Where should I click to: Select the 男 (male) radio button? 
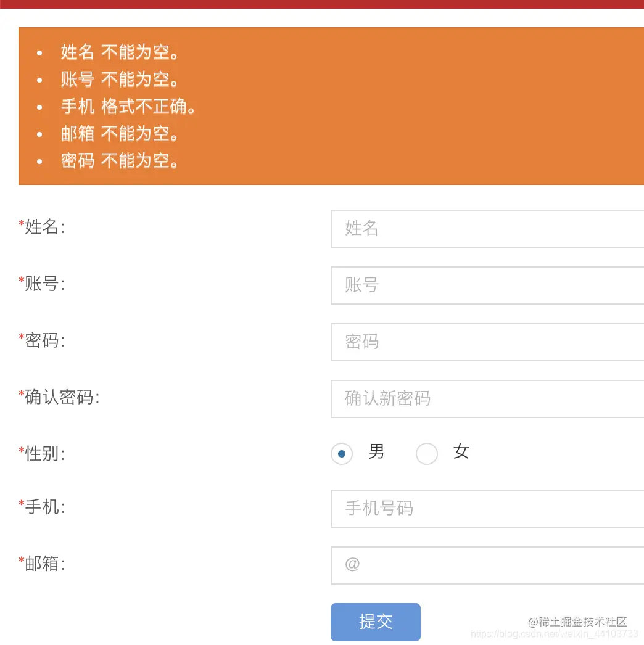(x=342, y=454)
